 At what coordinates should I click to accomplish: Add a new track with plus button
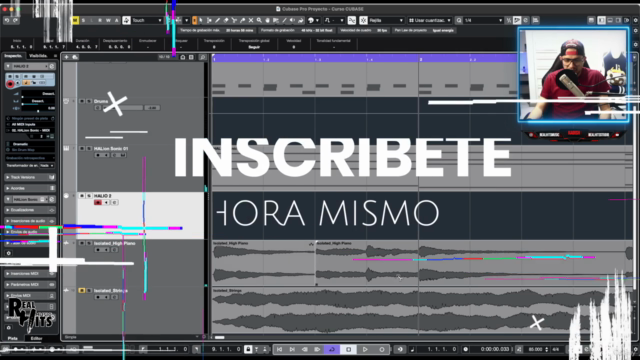click(x=67, y=57)
